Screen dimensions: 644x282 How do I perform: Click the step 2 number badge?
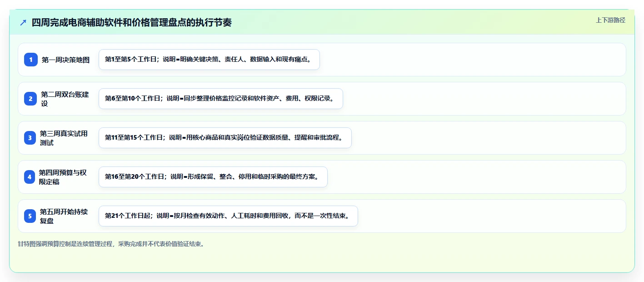tap(30, 99)
